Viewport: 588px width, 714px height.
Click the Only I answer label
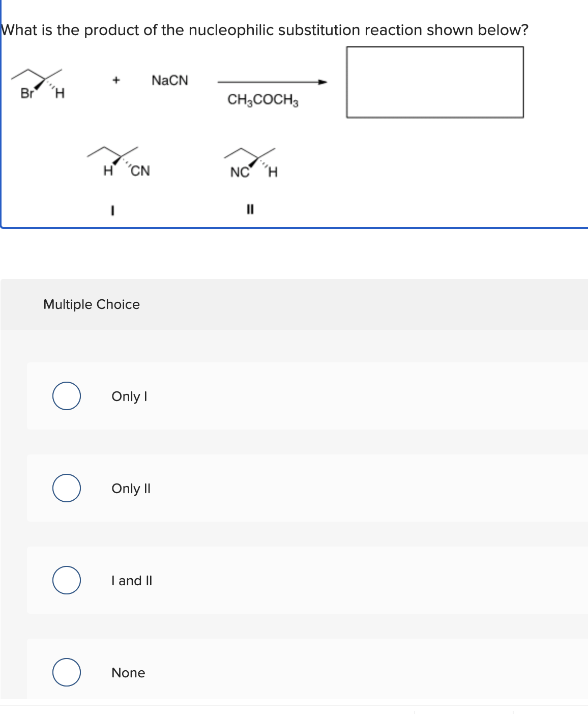click(x=129, y=396)
